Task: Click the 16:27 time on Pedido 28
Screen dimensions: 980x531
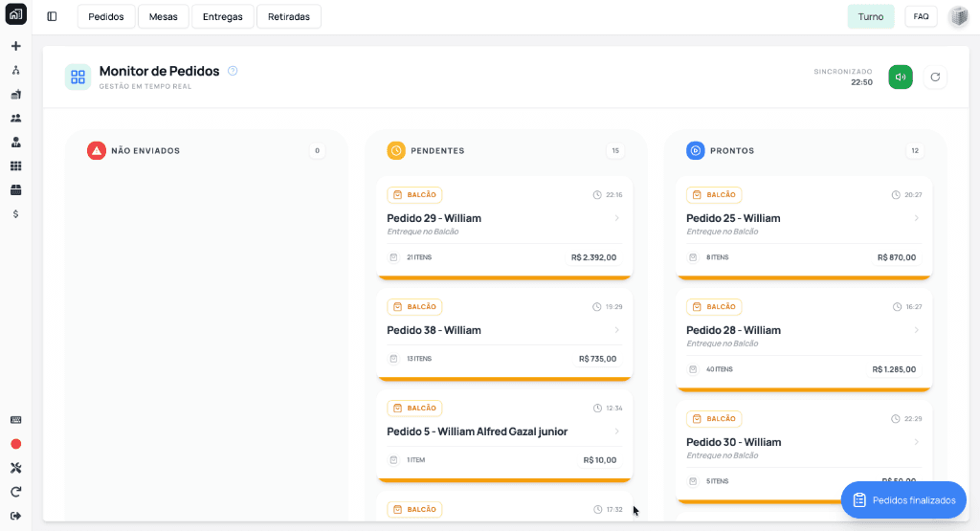Action: [914, 307]
